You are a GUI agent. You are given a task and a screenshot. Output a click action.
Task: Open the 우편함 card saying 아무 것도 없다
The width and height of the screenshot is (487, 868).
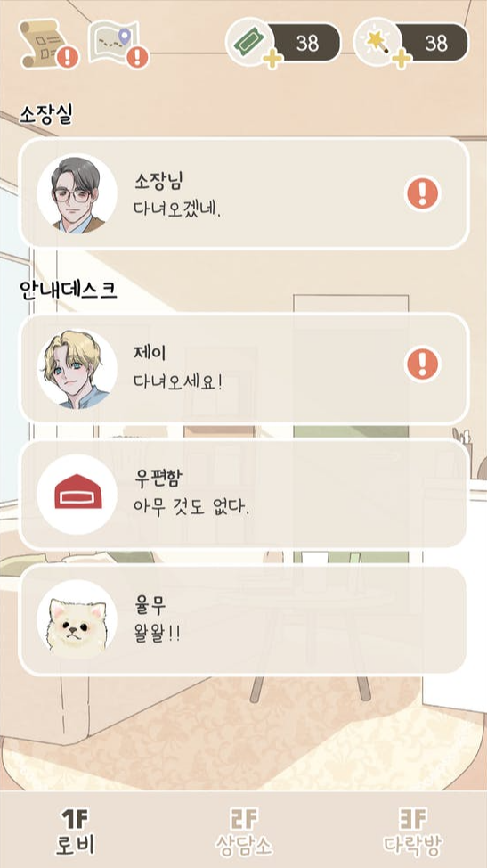click(244, 495)
